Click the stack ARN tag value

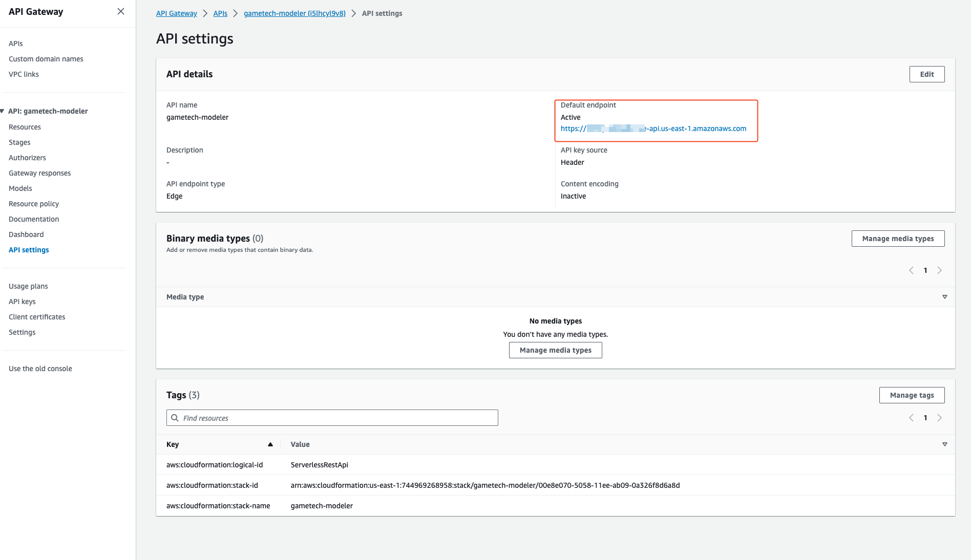[x=485, y=485]
